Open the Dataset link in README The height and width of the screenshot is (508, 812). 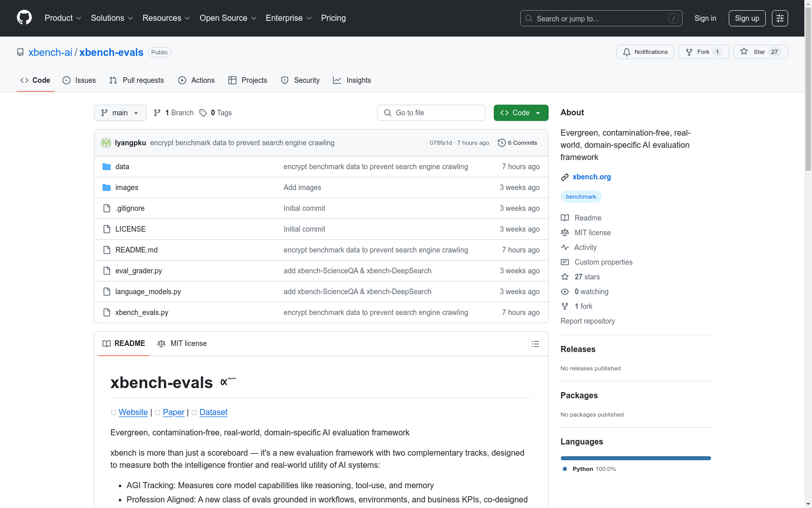pos(213,412)
